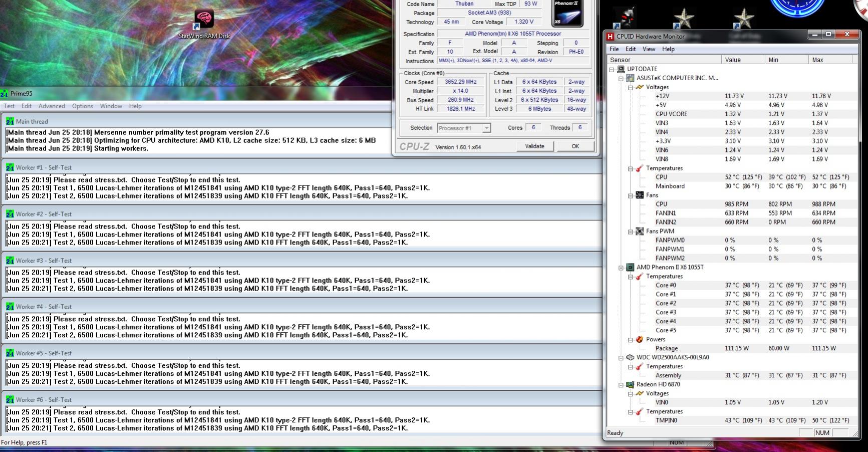This screenshot has width=868, height=452.
Task: Open Prime95 Advanced menu
Action: [52, 106]
